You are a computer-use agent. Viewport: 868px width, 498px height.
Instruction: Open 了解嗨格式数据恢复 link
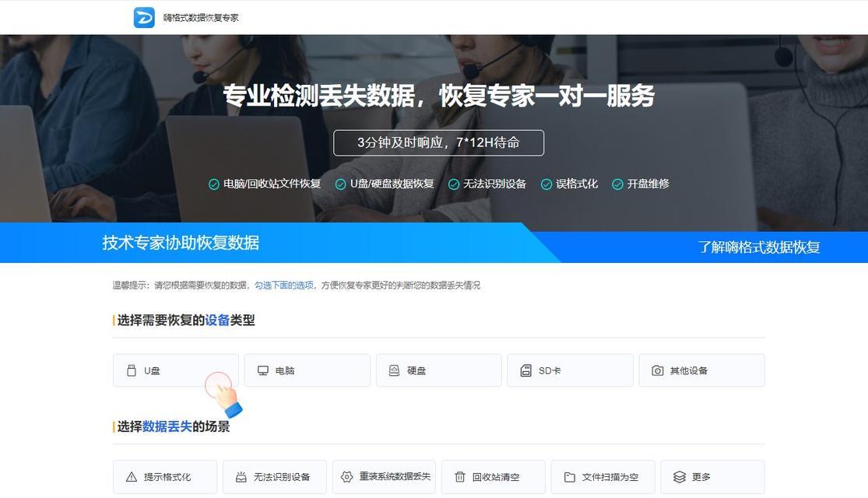[x=759, y=247]
